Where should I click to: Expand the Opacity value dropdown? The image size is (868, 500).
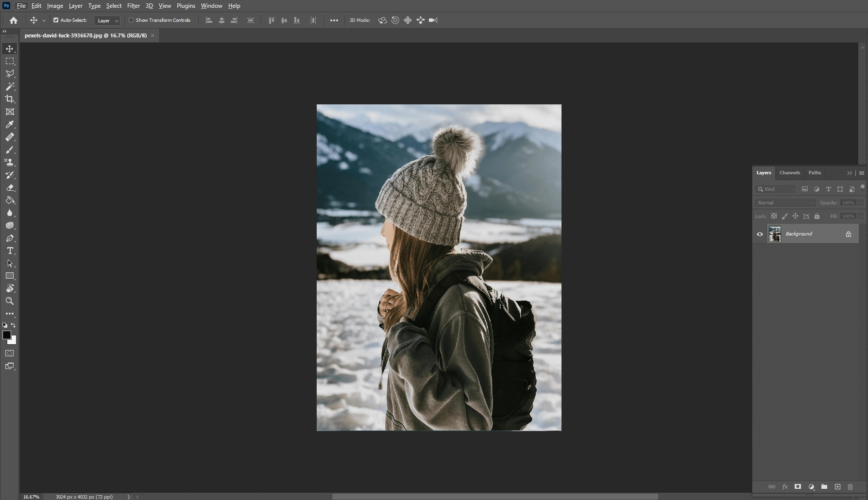click(x=861, y=202)
